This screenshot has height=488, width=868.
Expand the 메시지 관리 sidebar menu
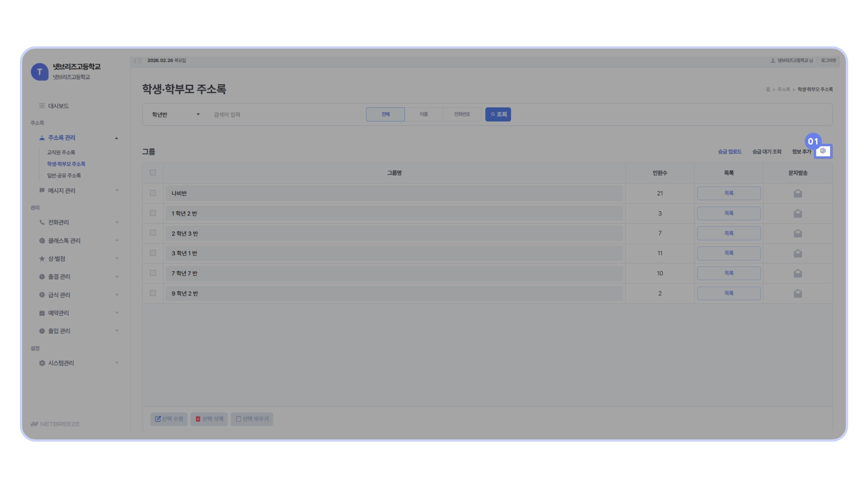(61, 191)
